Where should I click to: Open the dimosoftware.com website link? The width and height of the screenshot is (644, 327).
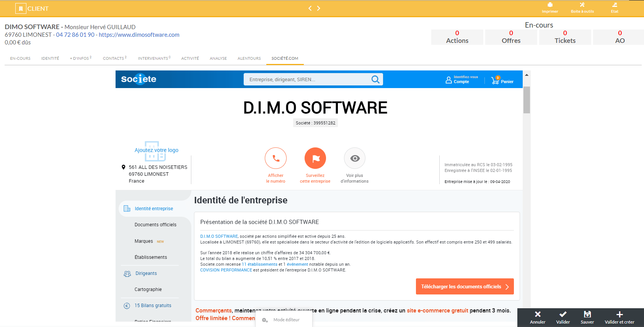(139, 35)
